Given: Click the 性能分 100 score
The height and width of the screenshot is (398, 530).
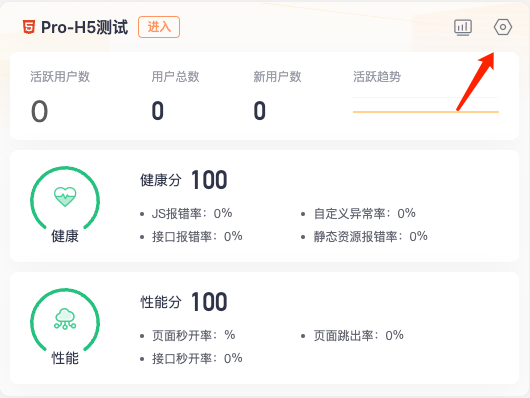Looking at the screenshot, I should (x=184, y=302).
